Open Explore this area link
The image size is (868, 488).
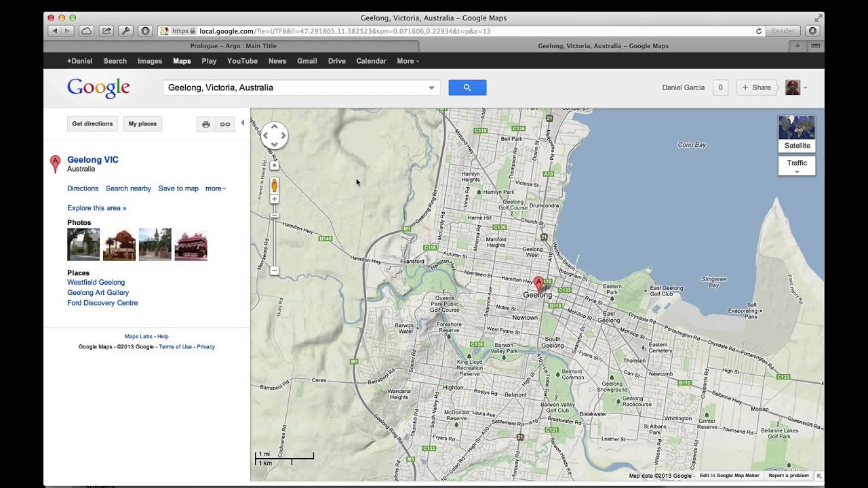(96, 208)
